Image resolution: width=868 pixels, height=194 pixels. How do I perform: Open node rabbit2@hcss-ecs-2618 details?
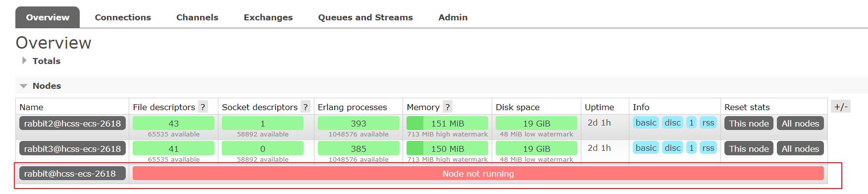(x=72, y=124)
